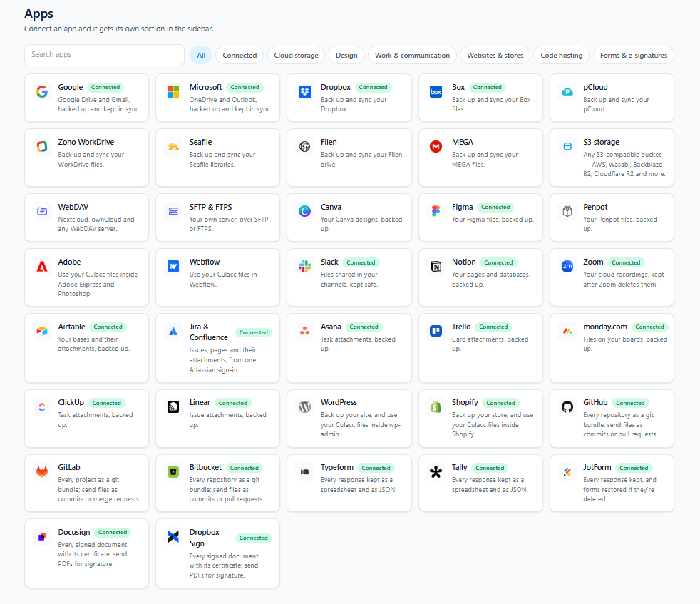The height and width of the screenshot is (604, 700).
Task: Select the Dropbox Sign icon
Action: (x=173, y=536)
